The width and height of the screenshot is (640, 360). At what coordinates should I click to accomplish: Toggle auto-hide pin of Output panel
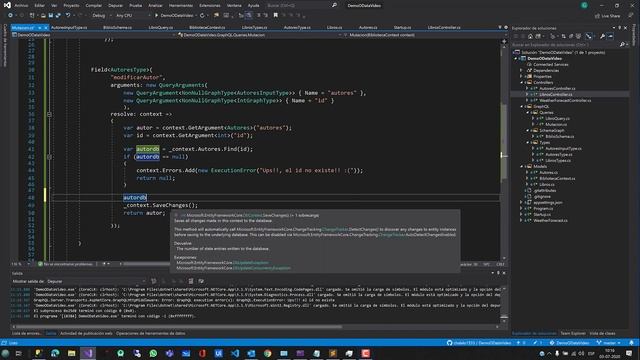(498, 273)
